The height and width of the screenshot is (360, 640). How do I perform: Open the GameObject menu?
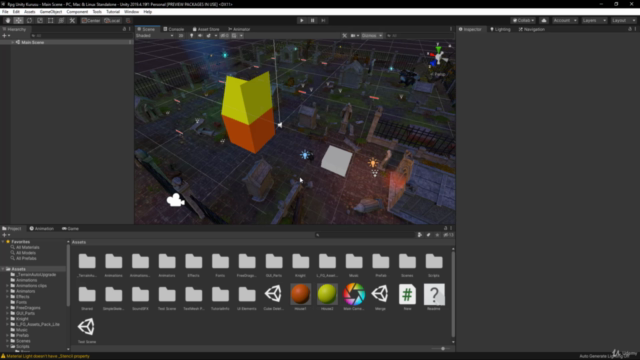click(51, 12)
